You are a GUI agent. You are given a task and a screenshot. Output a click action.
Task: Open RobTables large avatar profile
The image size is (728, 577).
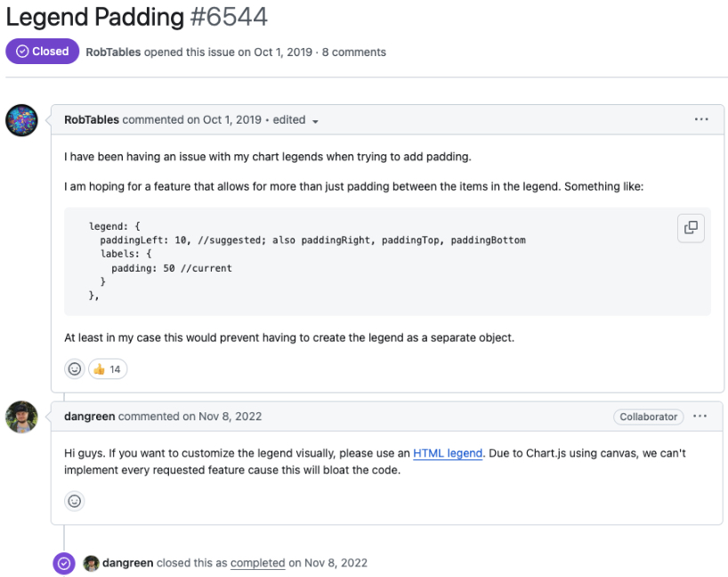tap(21, 120)
